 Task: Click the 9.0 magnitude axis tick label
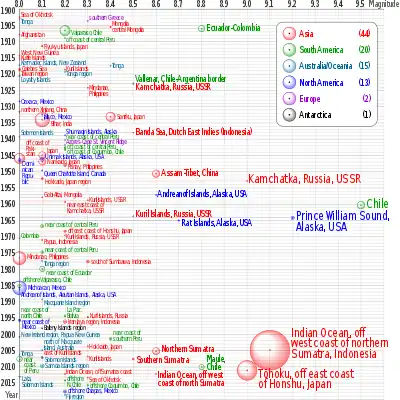[247, 4]
